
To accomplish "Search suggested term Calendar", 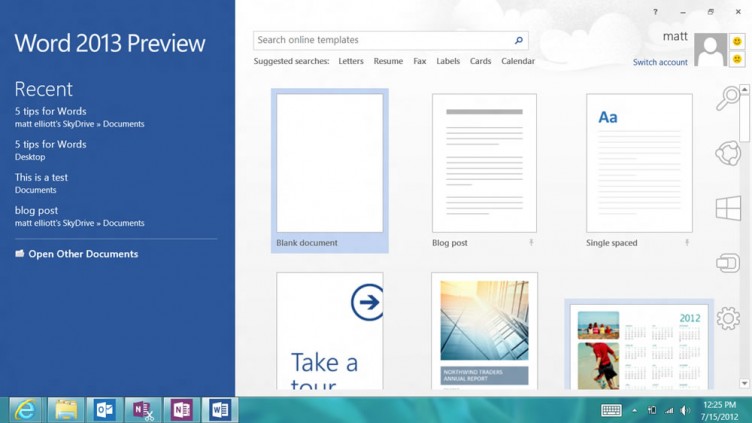I will pyautogui.click(x=518, y=61).
